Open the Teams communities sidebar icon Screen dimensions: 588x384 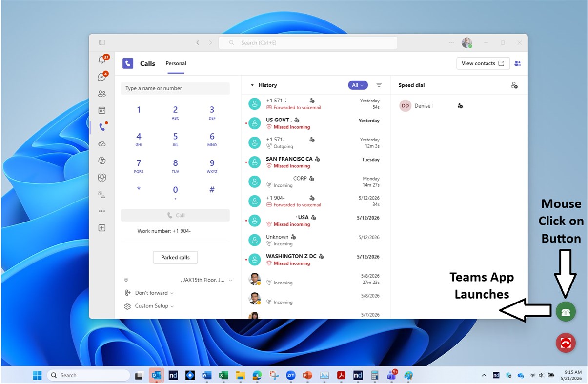coord(102,94)
